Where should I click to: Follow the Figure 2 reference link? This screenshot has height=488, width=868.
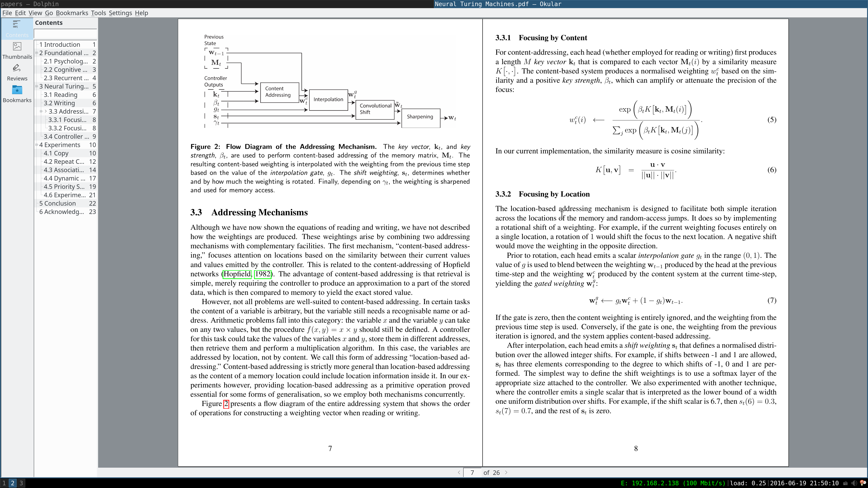pyautogui.click(x=226, y=404)
